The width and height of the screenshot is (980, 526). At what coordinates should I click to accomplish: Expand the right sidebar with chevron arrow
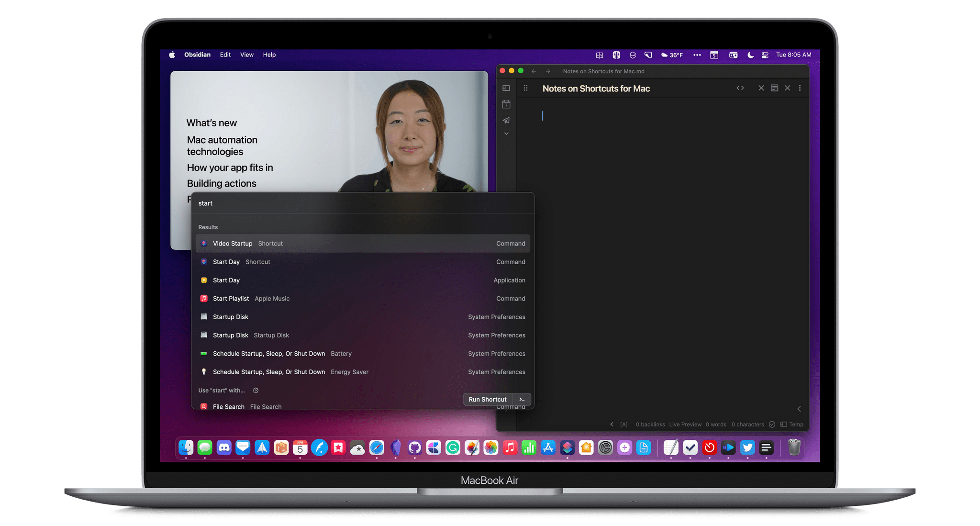[799, 409]
